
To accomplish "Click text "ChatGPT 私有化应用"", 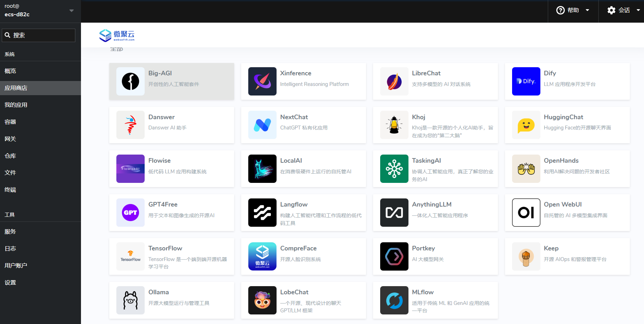I will click(x=304, y=128).
